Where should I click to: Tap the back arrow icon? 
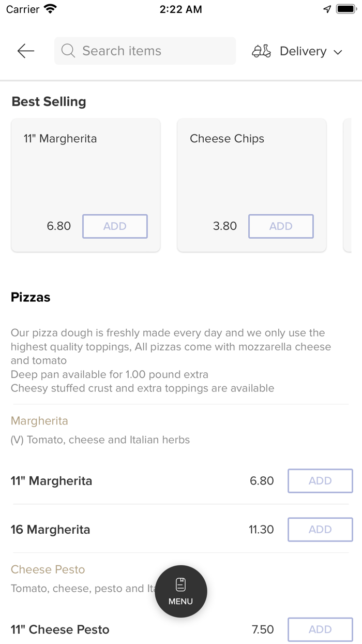click(25, 51)
